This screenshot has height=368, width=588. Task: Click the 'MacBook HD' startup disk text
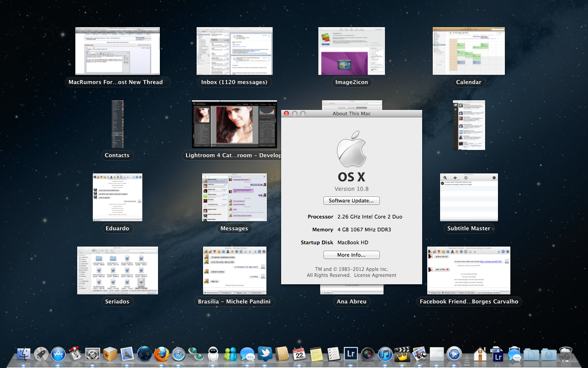353,242
